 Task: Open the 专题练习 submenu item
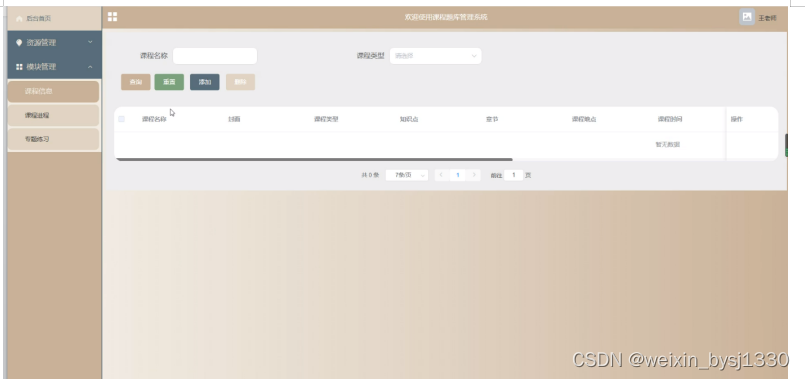(x=53, y=139)
